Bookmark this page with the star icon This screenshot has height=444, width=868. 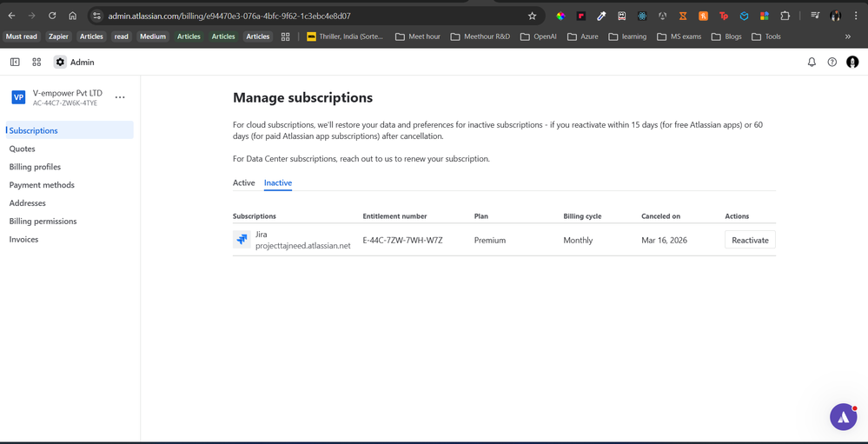pyautogui.click(x=532, y=16)
